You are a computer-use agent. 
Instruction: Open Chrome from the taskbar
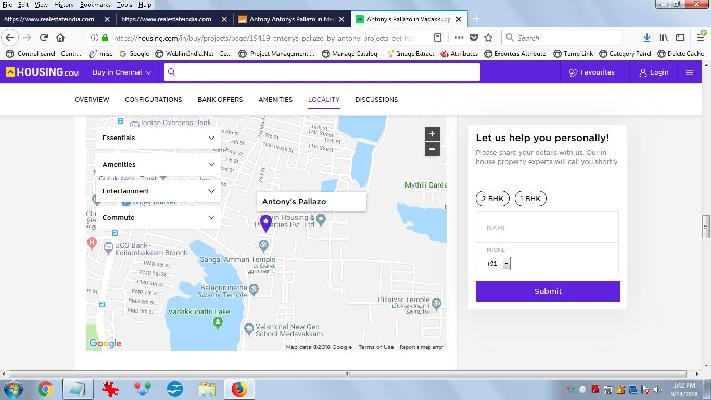pyautogui.click(x=45, y=389)
